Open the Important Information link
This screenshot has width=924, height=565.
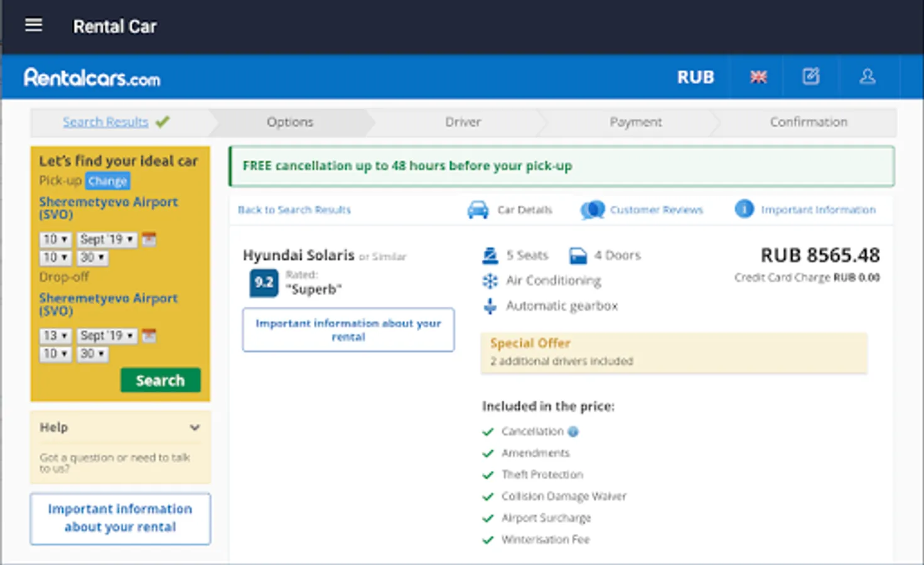[819, 210]
